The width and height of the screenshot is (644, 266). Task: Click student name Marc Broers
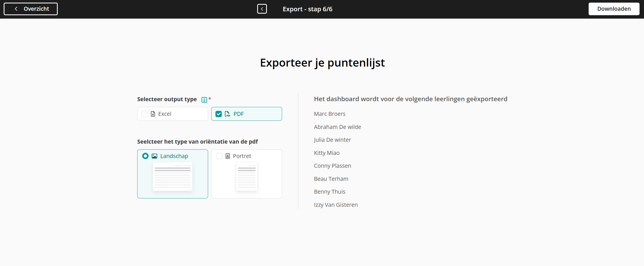point(330,114)
